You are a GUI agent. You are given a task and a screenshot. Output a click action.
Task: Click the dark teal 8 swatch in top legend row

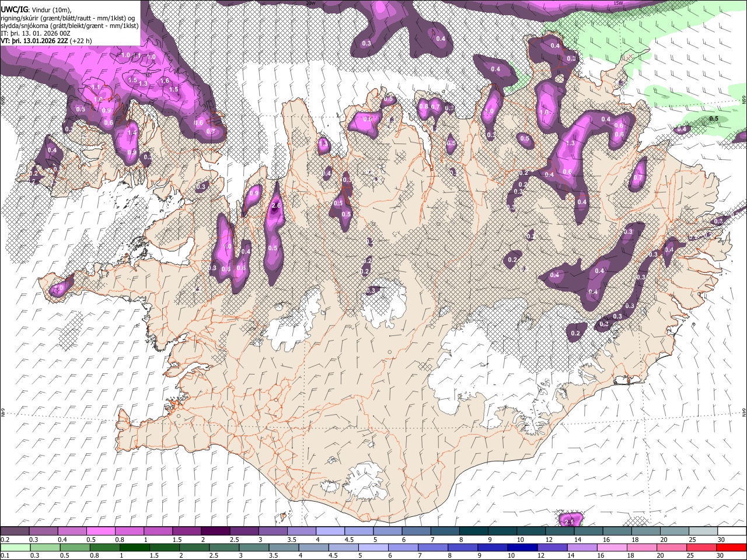click(x=473, y=531)
